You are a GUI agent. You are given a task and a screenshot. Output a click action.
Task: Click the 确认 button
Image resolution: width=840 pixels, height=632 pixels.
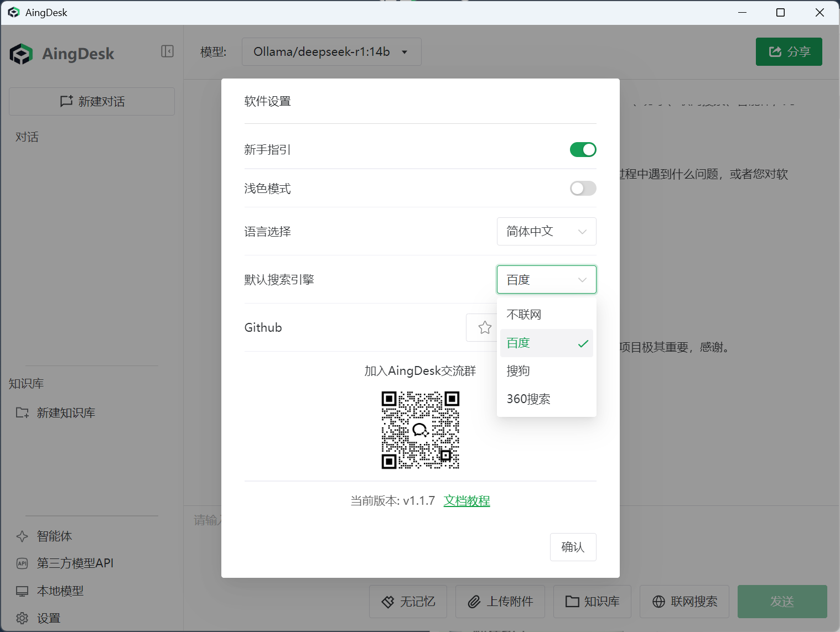(573, 547)
